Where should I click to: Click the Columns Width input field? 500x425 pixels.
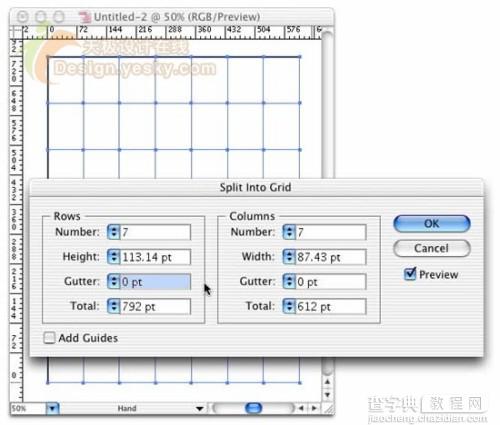[x=331, y=257]
